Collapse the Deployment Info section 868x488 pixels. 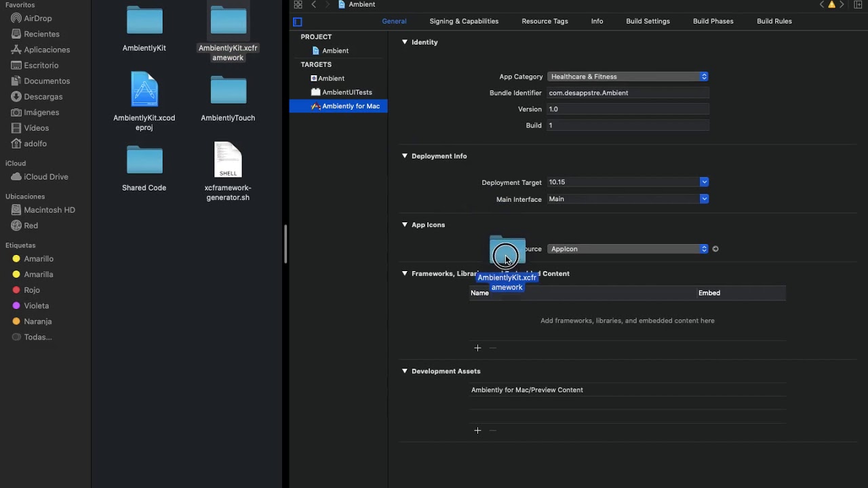405,156
